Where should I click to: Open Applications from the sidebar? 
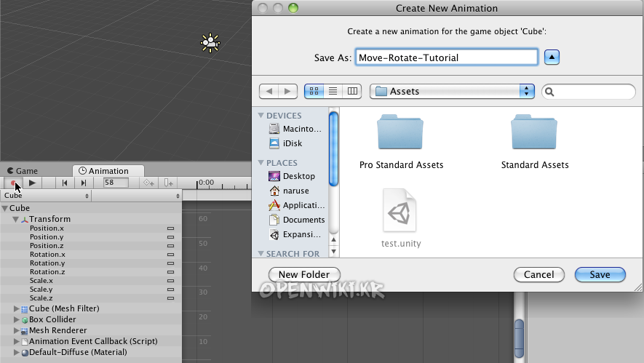(297, 205)
